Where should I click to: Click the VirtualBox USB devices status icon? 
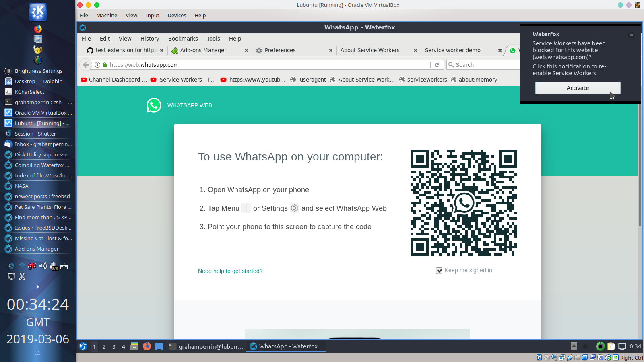[x=570, y=358]
